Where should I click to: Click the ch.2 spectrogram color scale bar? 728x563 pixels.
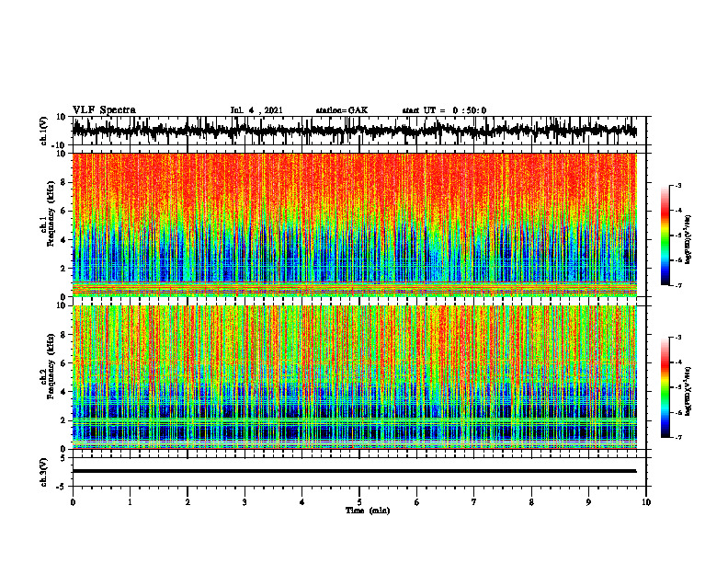coord(665,387)
